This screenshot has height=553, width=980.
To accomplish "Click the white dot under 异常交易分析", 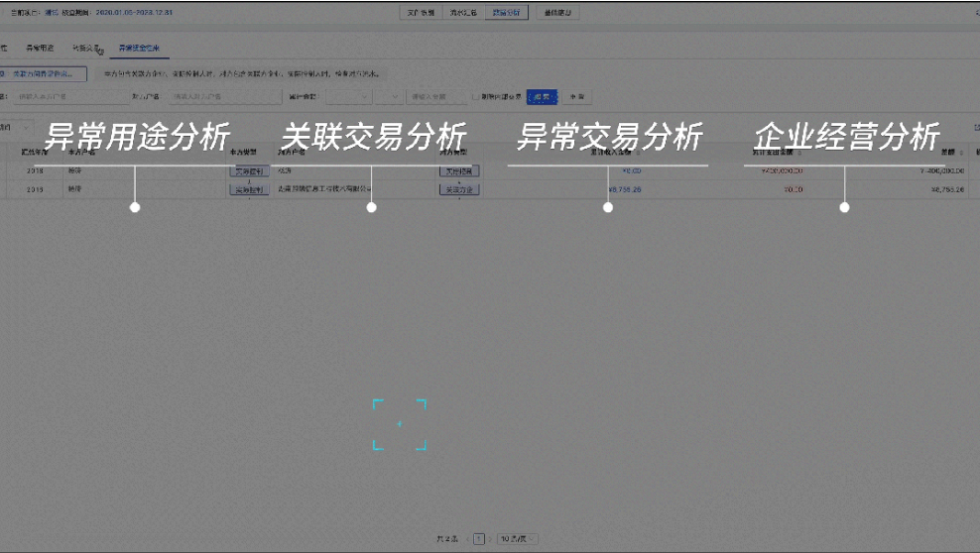I will (x=608, y=207).
